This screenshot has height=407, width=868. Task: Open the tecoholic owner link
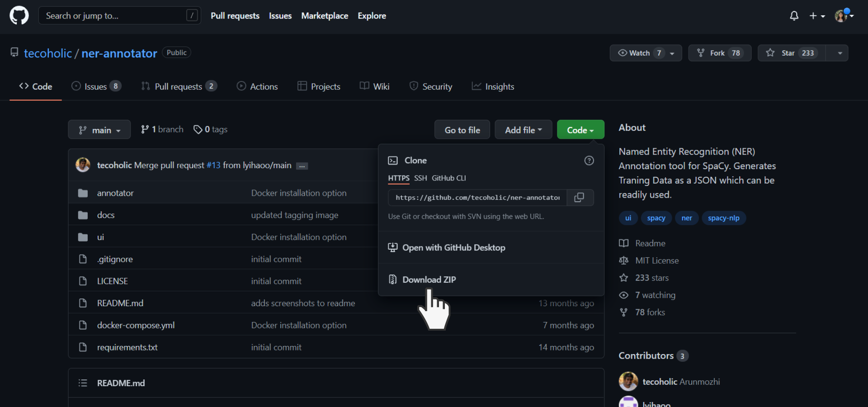(47, 53)
